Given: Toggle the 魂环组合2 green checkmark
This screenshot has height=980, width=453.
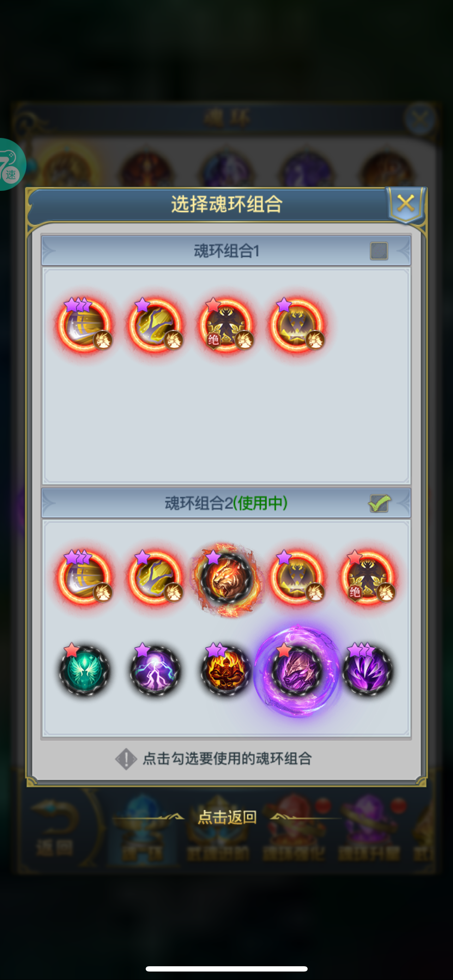Looking at the screenshot, I should coord(379,503).
